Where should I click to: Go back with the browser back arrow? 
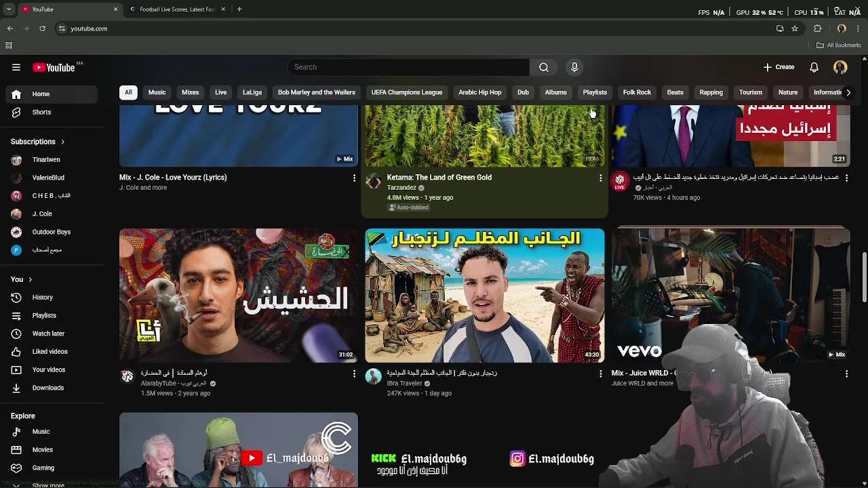click(10, 28)
